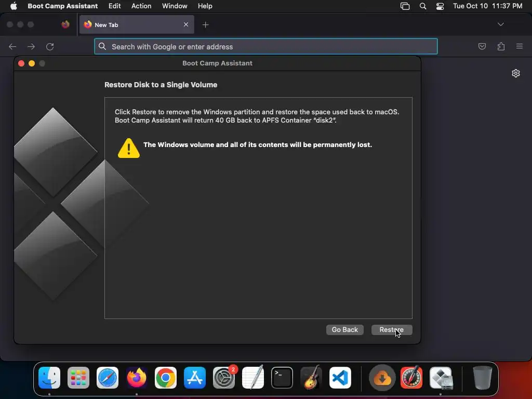
Task: Close the Boot Camp Assistant window
Action: 21,63
